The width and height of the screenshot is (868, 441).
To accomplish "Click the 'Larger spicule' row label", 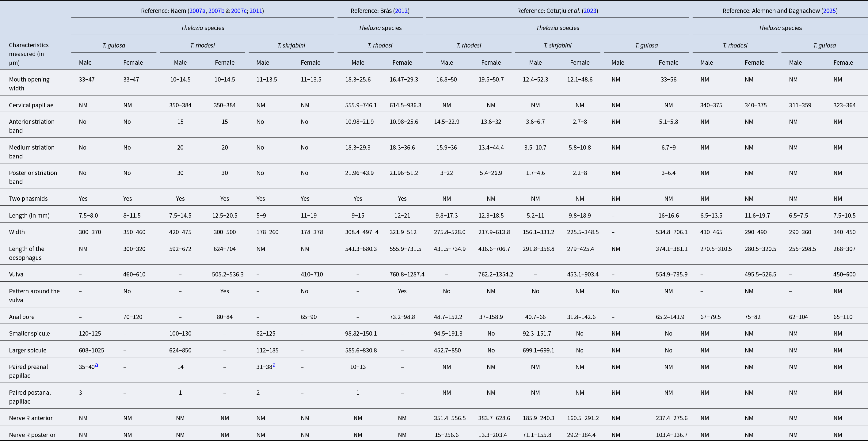I will [28, 350].
